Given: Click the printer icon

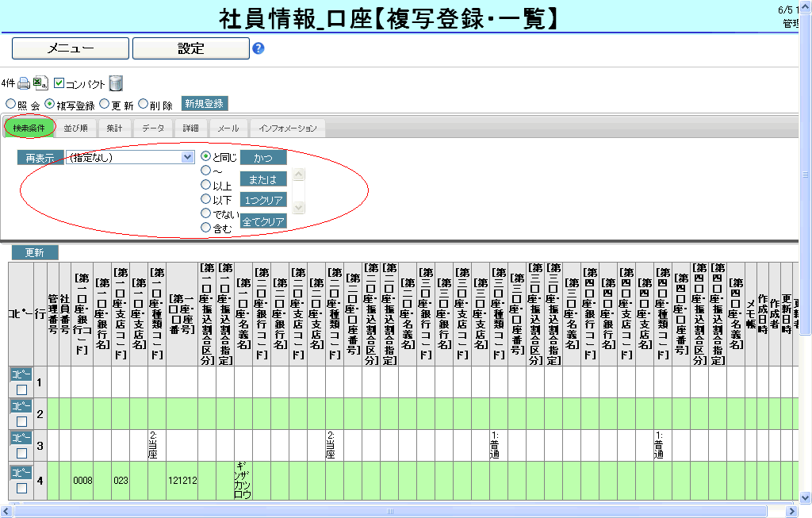Looking at the screenshot, I should coord(25,82).
